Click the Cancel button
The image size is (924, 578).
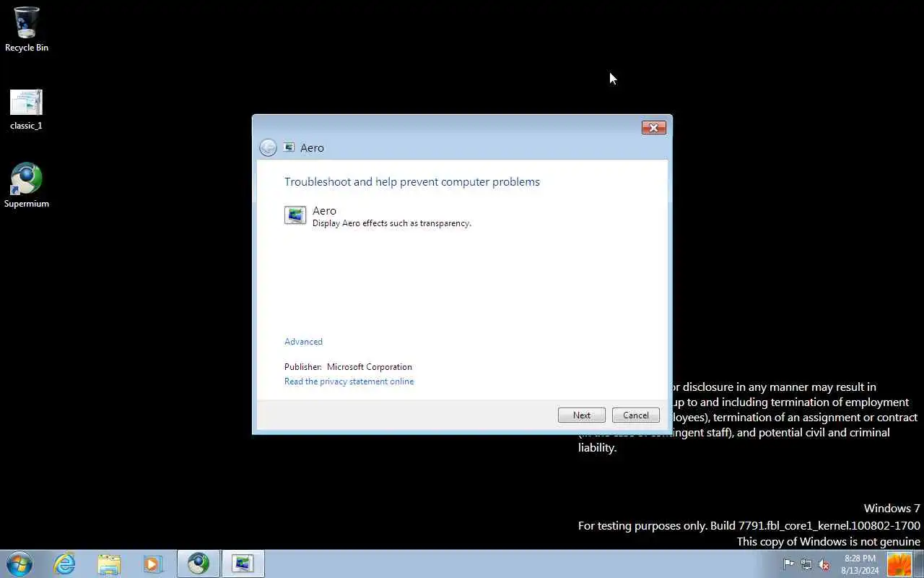click(636, 415)
